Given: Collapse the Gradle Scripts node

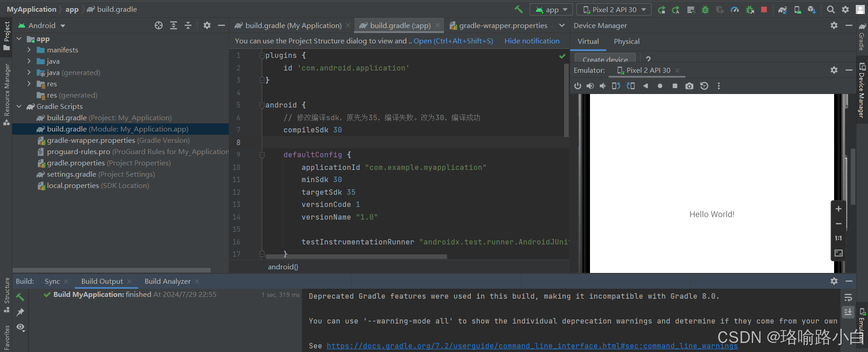Looking at the screenshot, I should [x=19, y=107].
